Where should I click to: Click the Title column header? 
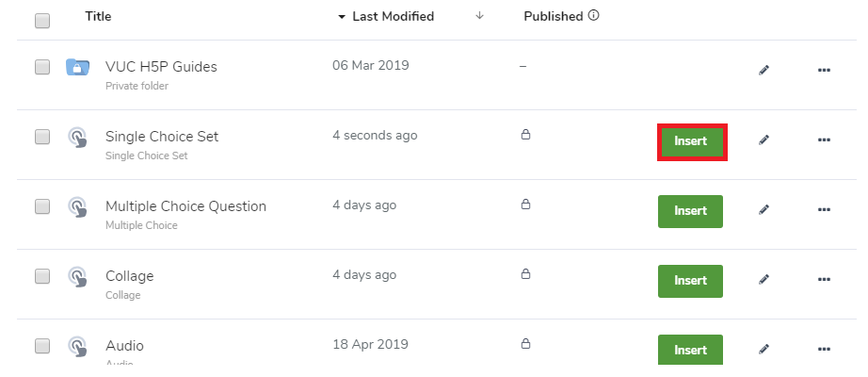(x=98, y=16)
